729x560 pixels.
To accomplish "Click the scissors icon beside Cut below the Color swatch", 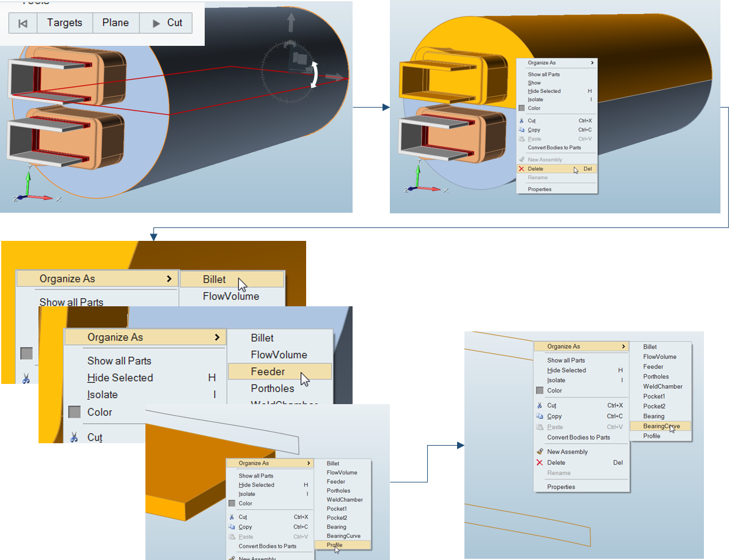I will 74,437.
